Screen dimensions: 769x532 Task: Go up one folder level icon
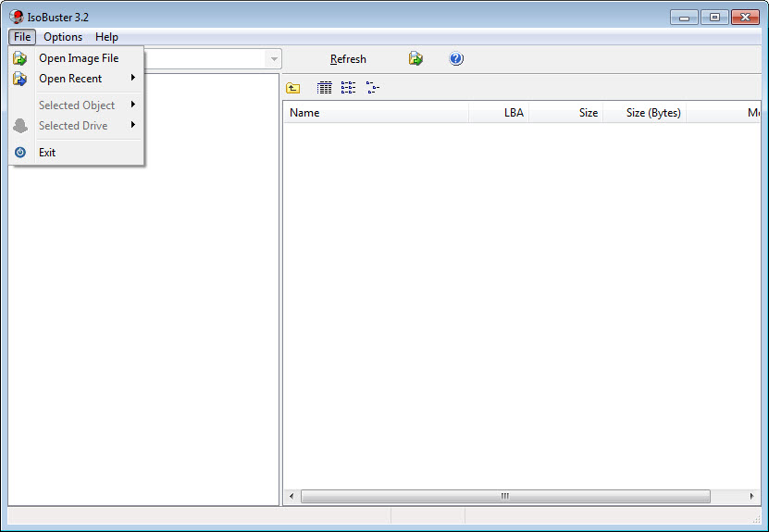click(293, 88)
